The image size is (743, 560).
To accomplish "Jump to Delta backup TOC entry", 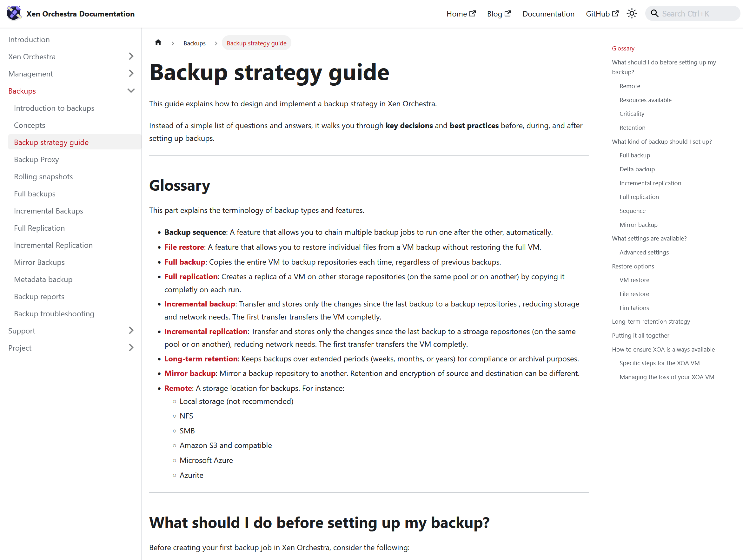I will coord(637,169).
